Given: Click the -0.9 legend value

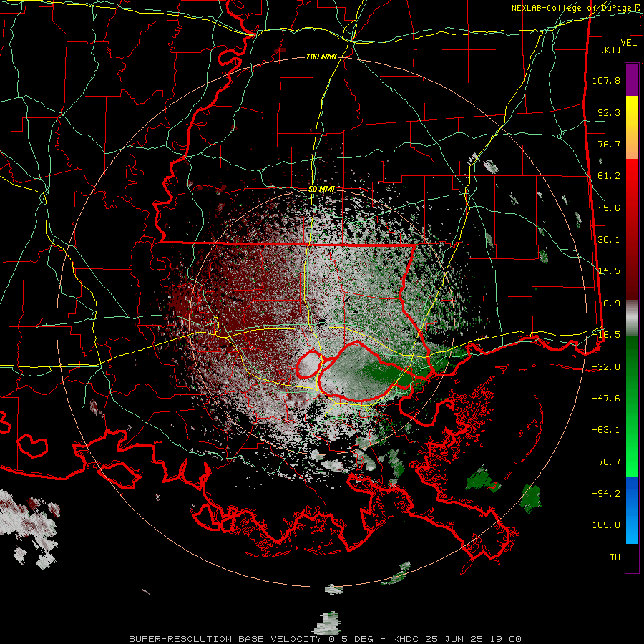Looking at the screenshot, I should pos(609,303).
